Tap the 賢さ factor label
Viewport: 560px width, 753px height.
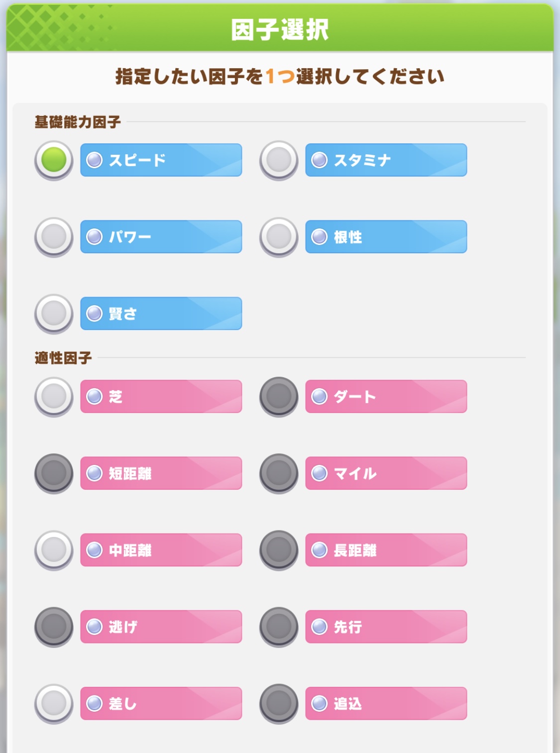161,314
